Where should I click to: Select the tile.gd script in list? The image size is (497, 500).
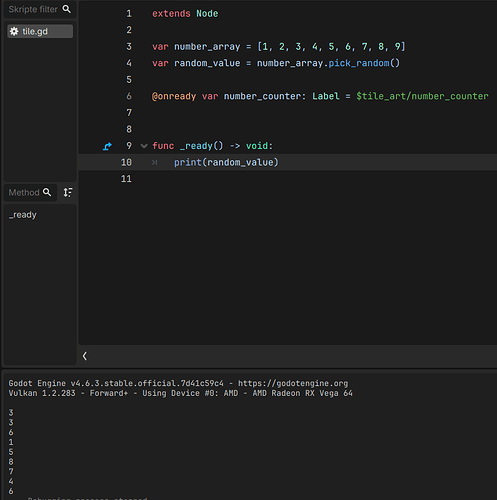coord(40,31)
